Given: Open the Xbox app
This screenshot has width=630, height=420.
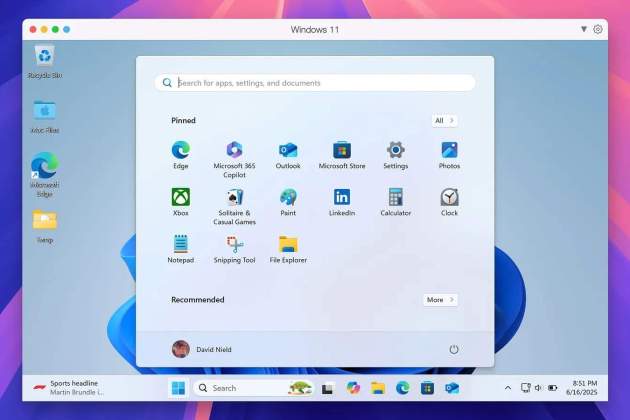Looking at the screenshot, I should 181,202.
